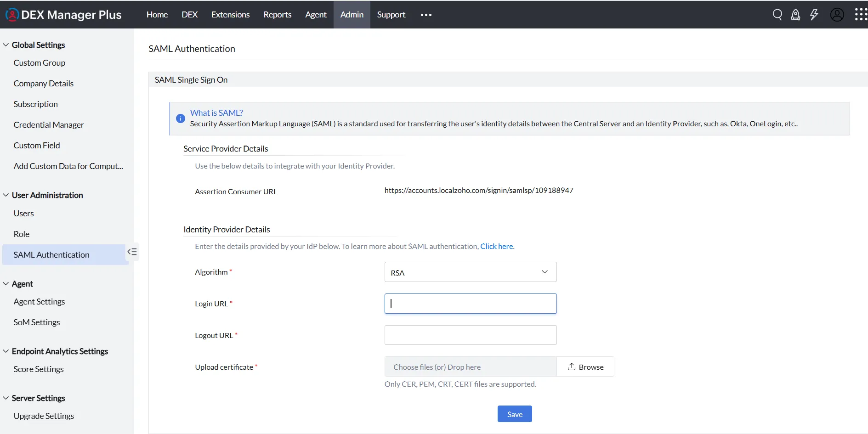Open the more menu ellipsis
868x434 pixels.
(x=426, y=15)
